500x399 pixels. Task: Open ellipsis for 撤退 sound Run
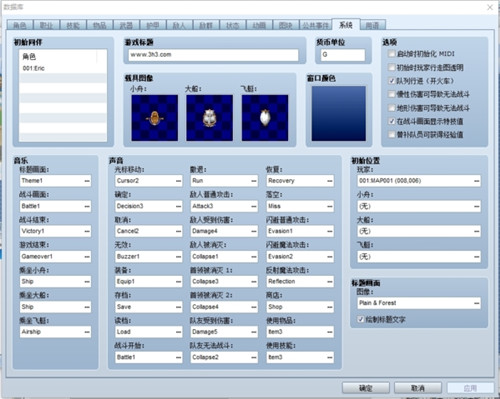(x=254, y=181)
